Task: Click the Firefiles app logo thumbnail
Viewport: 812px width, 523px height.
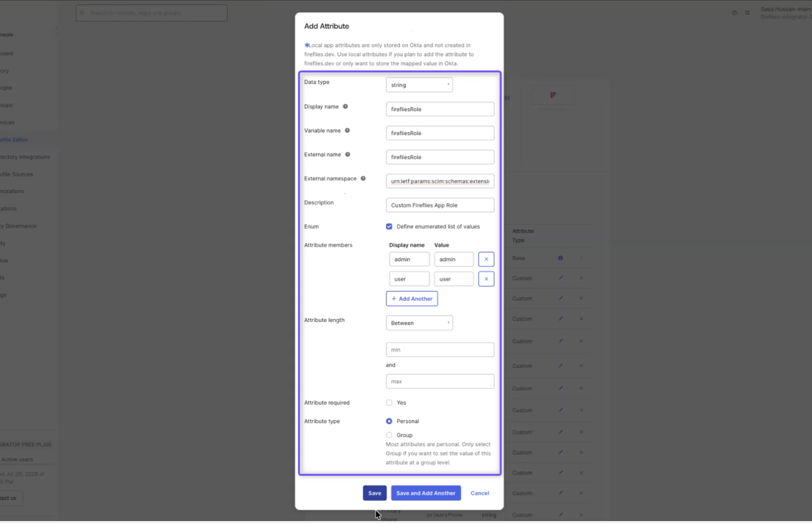Action: tap(553, 96)
